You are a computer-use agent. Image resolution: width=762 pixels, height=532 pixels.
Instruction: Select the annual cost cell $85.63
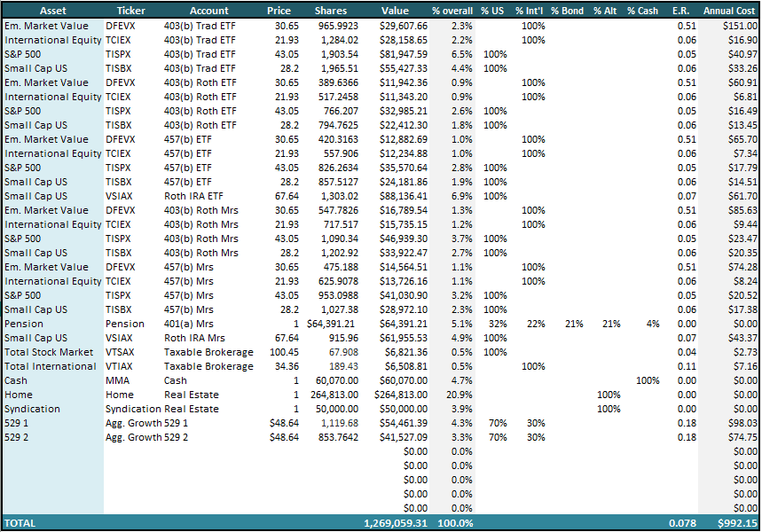[742, 210]
